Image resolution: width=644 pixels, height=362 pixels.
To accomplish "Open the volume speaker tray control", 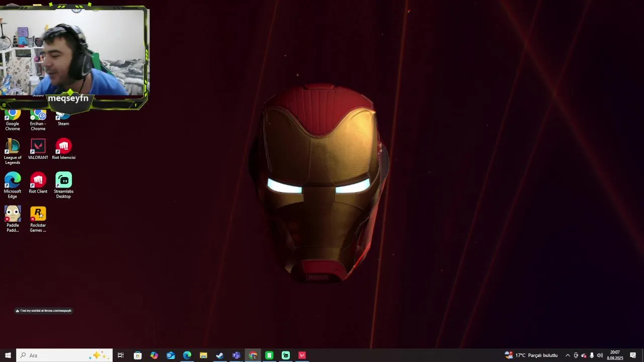I will [600, 355].
